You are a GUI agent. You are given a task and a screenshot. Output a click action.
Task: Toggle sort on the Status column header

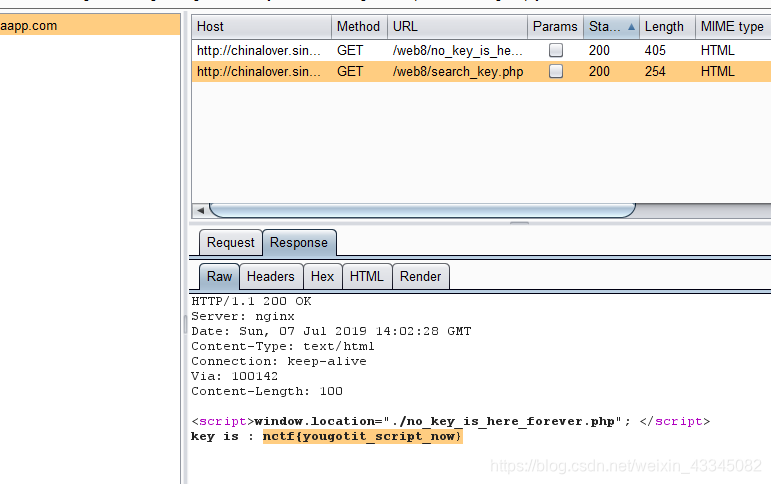(x=611, y=27)
